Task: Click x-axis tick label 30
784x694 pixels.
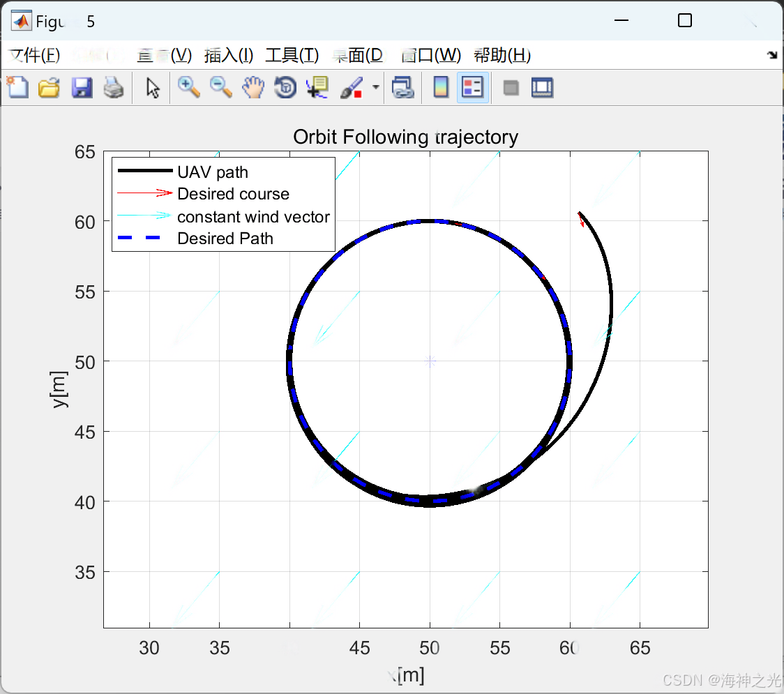Action: point(149,648)
